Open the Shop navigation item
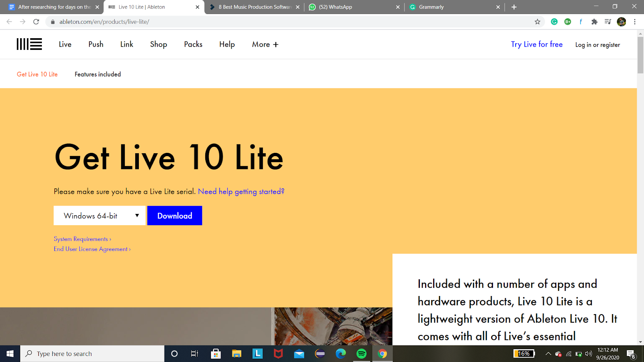This screenshot has height=362, width=644. click(159, 44)
